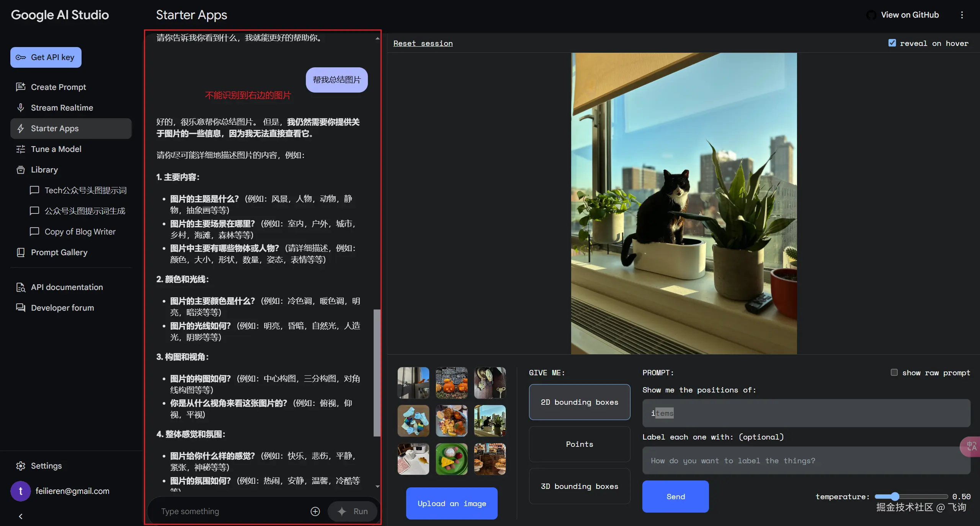Click the Upload an image button
Viewport: 980px width, 526px height.
click(451, 503)
